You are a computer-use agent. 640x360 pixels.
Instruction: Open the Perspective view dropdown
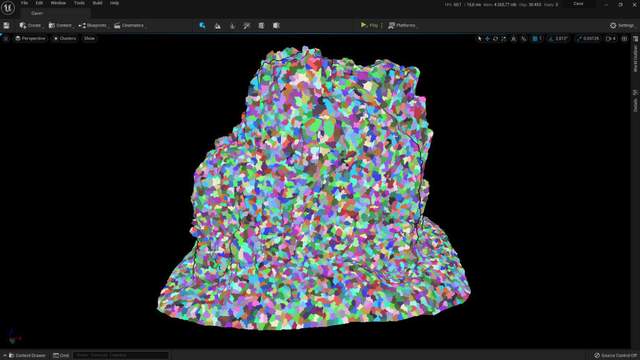tap(30, 38)
